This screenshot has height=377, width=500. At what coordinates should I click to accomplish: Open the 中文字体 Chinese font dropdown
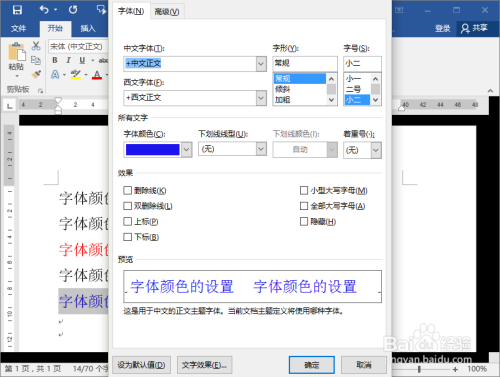coord(261,64)
